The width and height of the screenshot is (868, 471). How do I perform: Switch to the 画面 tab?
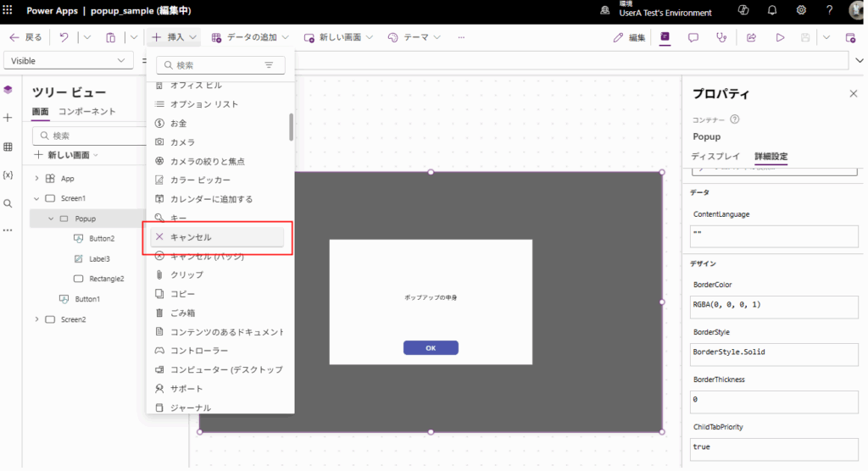tap(40, 111)
